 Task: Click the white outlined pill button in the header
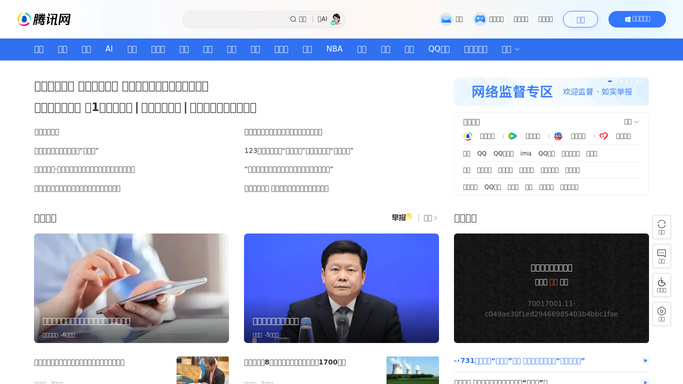coord(580,20)
